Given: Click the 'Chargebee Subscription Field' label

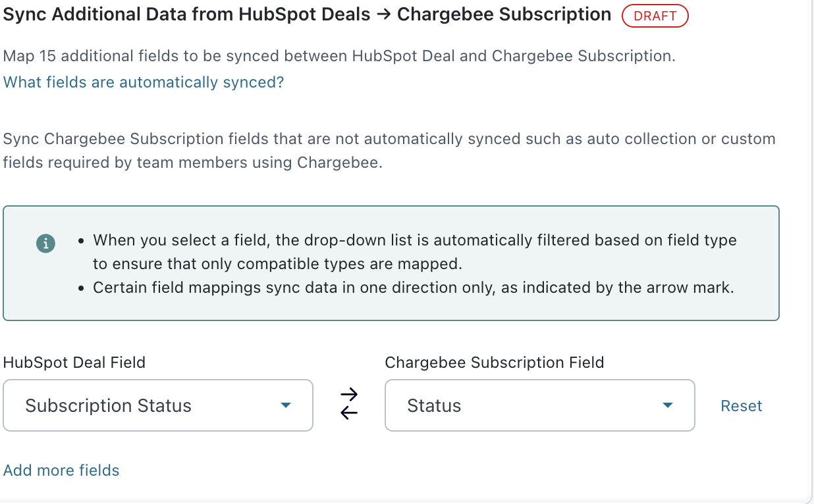Looking at the screenshot, I should (494, 363).
